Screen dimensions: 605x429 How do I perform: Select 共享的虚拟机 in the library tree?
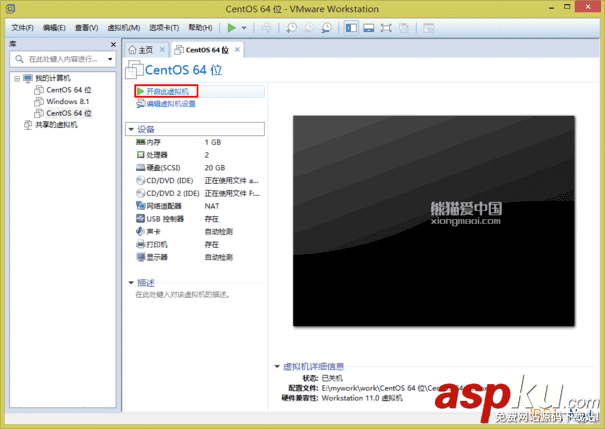point(56,125)
